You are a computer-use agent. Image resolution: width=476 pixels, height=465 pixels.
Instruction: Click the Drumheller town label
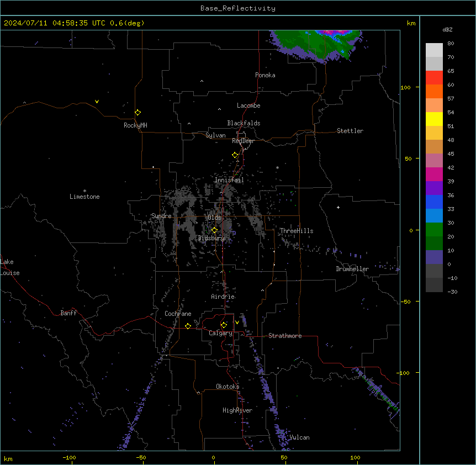point(352,269)
